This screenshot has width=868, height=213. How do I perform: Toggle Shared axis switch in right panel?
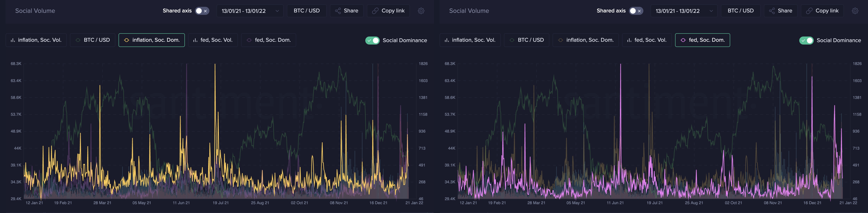point(636,11)
